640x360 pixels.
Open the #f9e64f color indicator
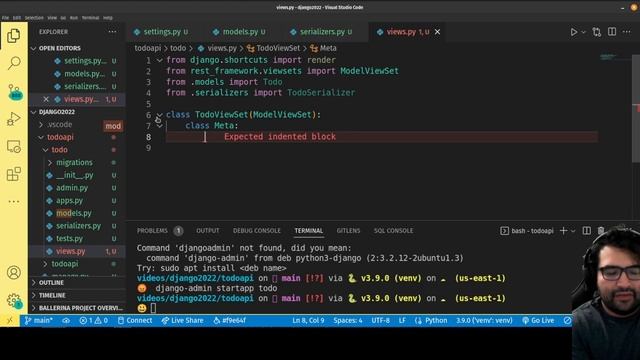click(229, 320)
